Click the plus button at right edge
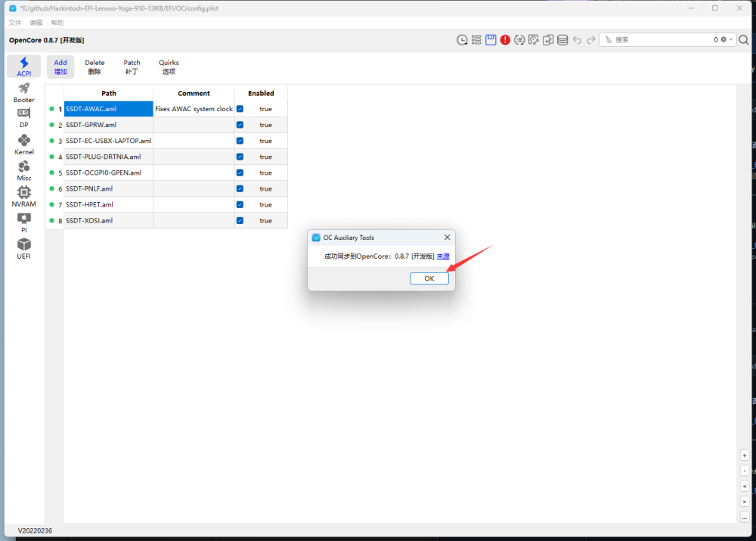This screenshot has height=541, width=756. point(745,455)
